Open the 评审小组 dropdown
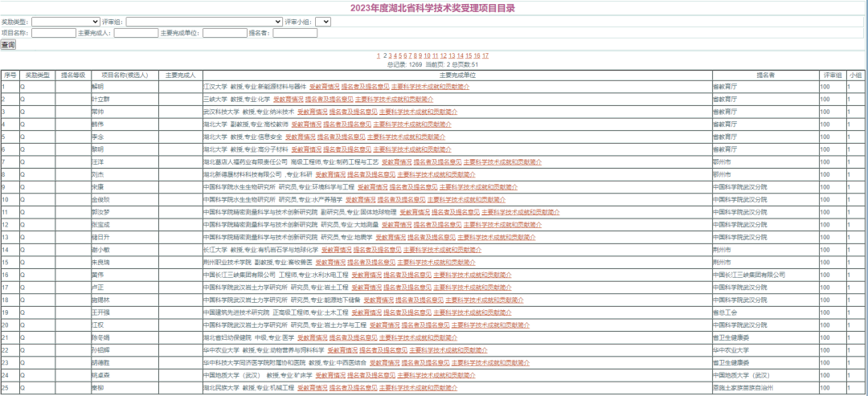This screenshot has width=868, height=396. 323,22
